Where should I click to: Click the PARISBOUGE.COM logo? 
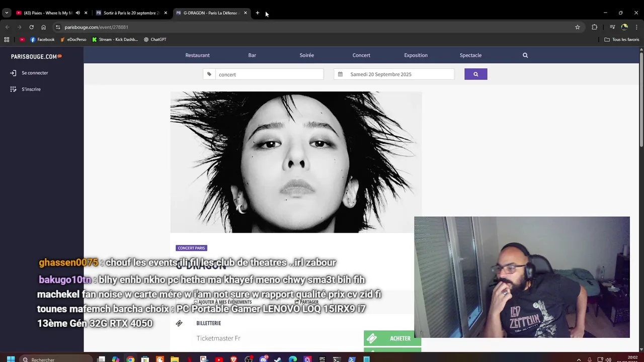(x=36, y=57)
